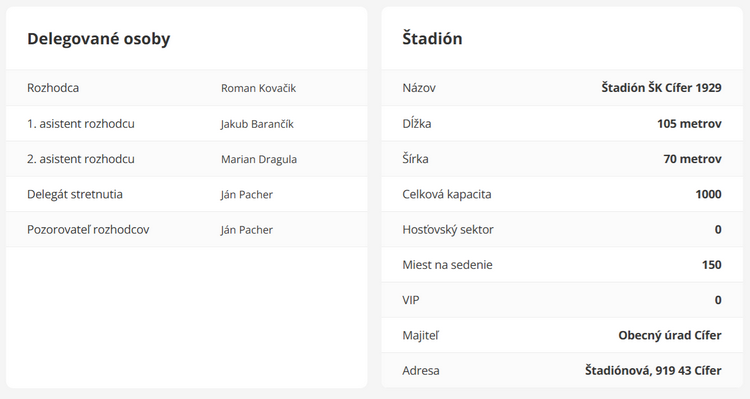Image resolution: width=750 pixels, height=399 pixels.
Task: Click the 1. asistent rozhodcu label
Action: pyautogui.click(x=81, y=124)
